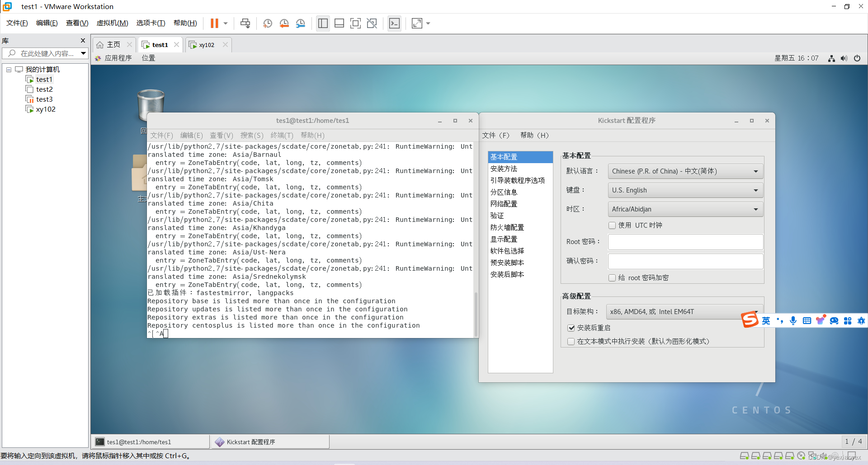Click the Sogou microphone voice icon
This screenshot has height=465, width=868.
click(x=793, y=320)
